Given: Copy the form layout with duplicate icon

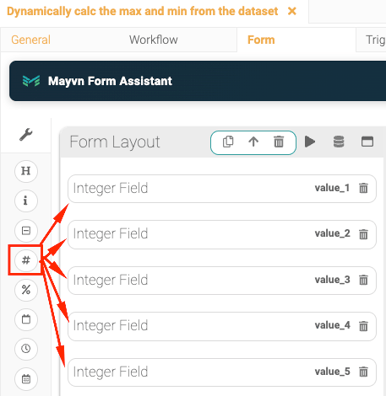Looking at the screenshot, I should click(x=228, y=142).
